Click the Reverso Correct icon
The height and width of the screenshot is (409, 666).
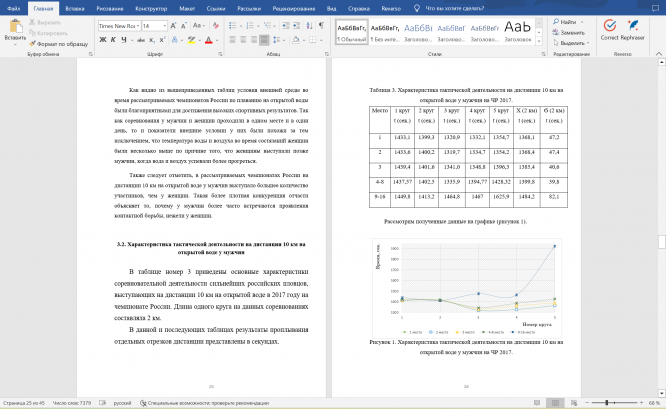coord(608,28)
